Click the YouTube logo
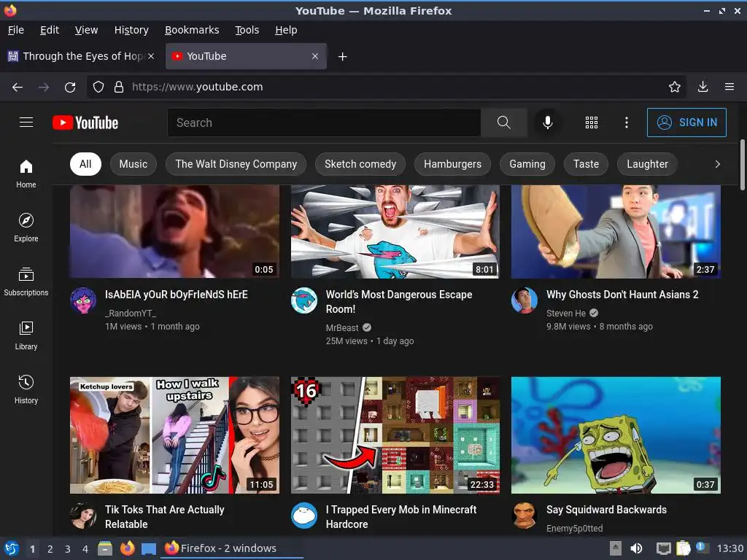747x560 pixels. pos(85,122)
